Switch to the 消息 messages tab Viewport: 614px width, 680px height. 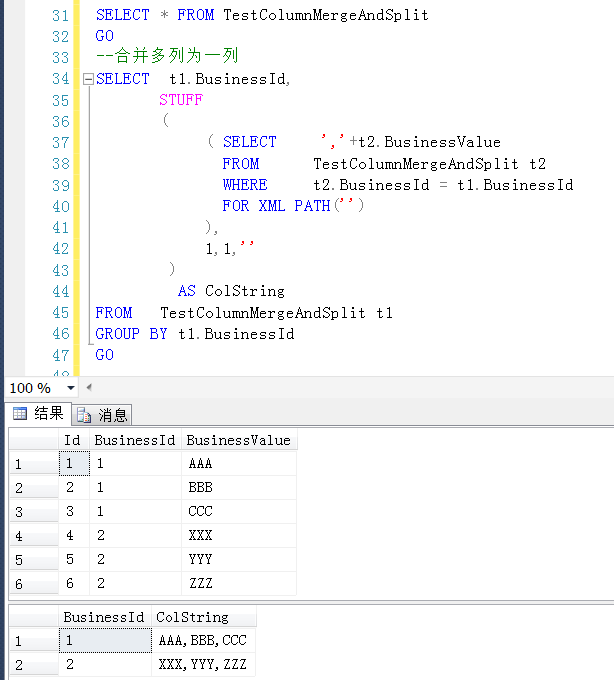coord(102,415)
